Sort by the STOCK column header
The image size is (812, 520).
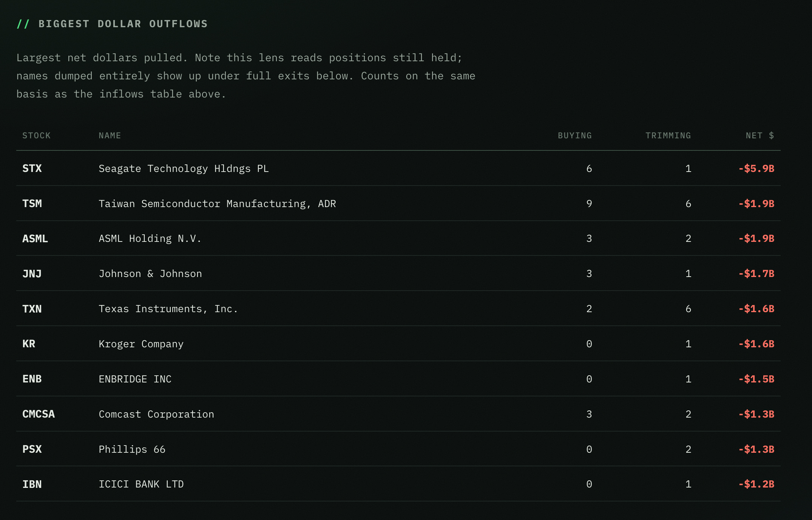click(x=36, y=136)
